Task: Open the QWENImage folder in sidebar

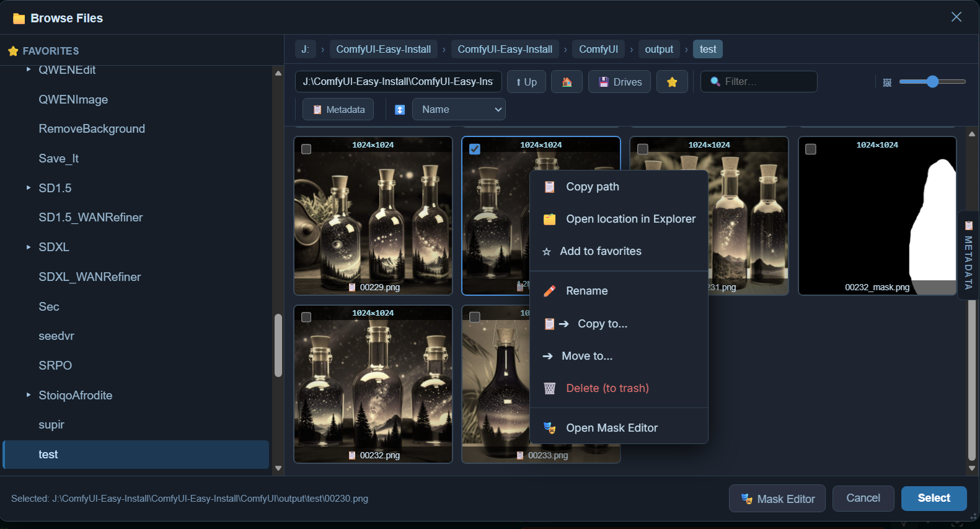Action: 73,99
